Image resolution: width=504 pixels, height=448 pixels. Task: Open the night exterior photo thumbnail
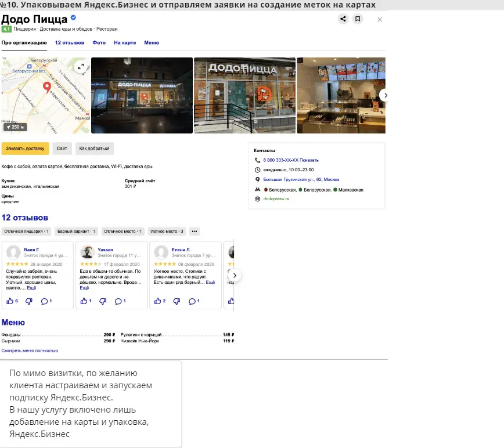coord(142,95)
